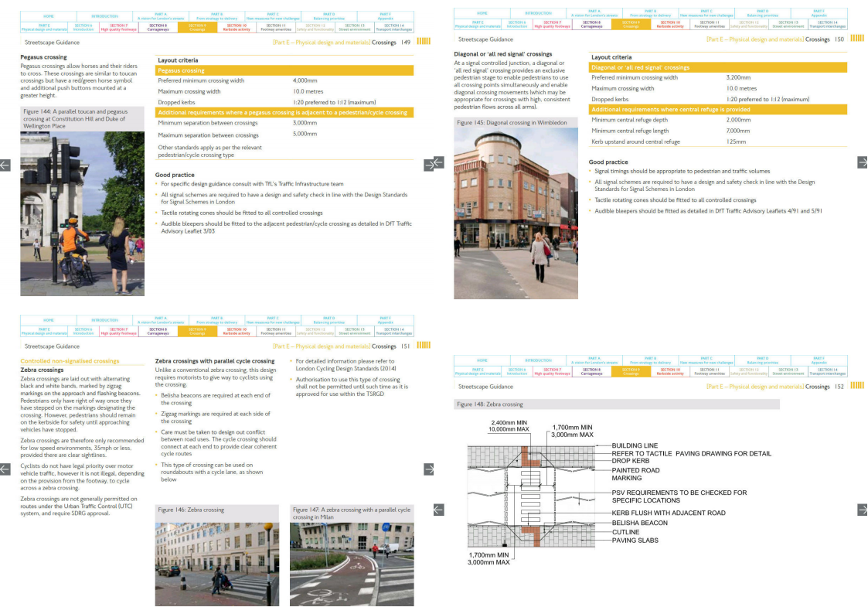This screenshot has width=868, height=614.
Task: Open Section 10 Kerbside activity, page 149
Action: (237, 27)
